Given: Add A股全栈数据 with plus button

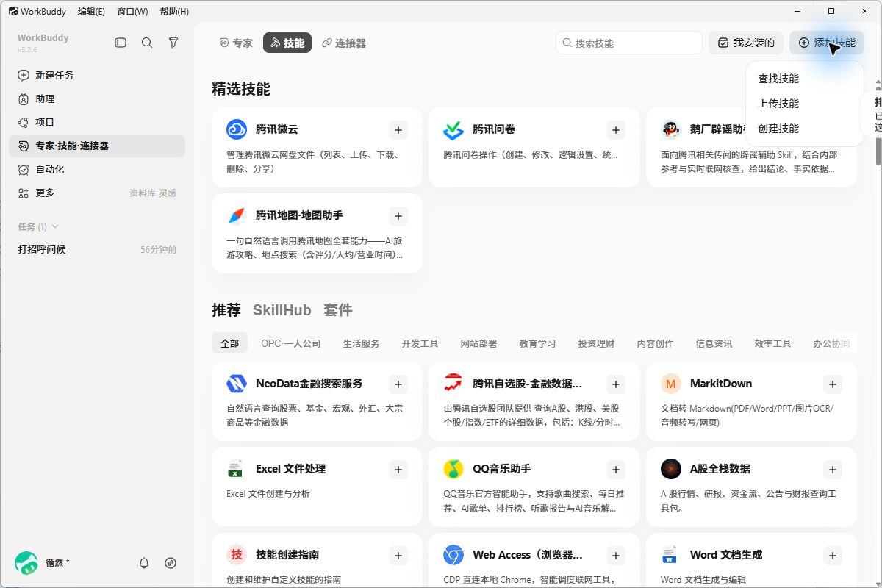Looking at the screenshot, I should pos(833,469).
